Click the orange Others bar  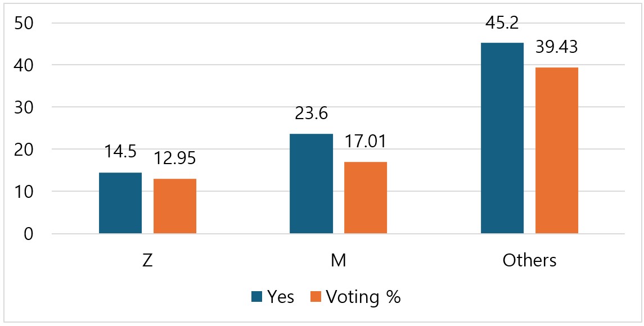click(557, 151)
